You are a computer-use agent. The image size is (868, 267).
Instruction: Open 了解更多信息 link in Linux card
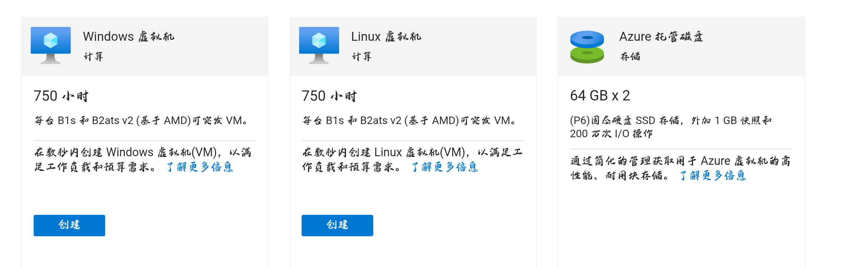point(445,167)
